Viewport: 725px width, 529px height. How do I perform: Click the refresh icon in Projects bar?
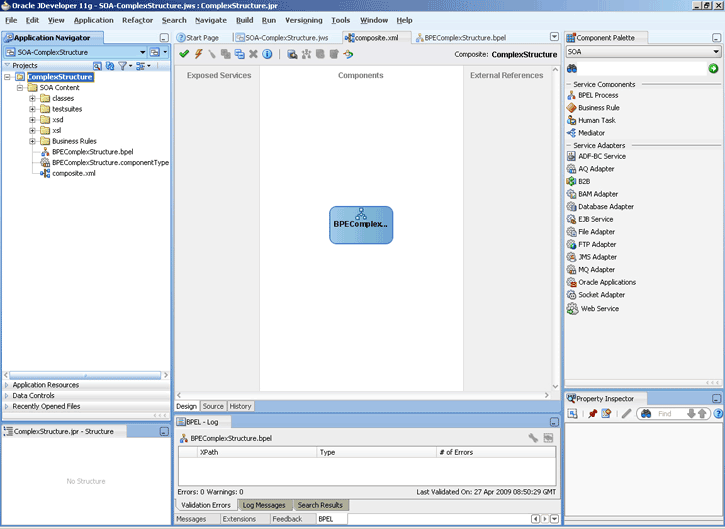pyautogui.click(x=111, y=66)
